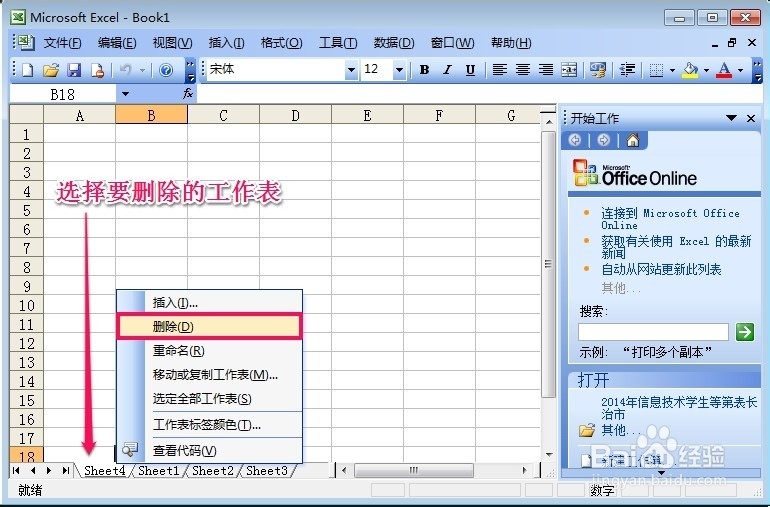Screen dimensions: 770x507
Task: Click the task pane Home icon
Action: (x=632, y=141)
